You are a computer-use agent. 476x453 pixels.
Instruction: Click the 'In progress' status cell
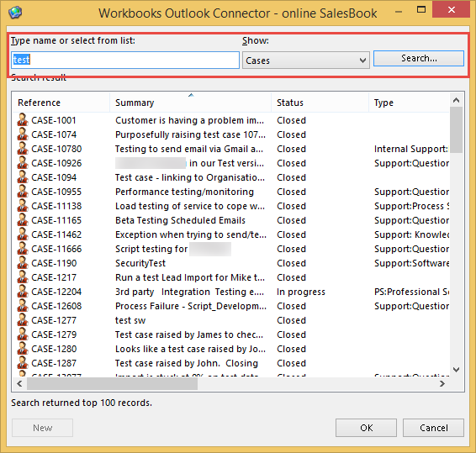coord(301,292)
